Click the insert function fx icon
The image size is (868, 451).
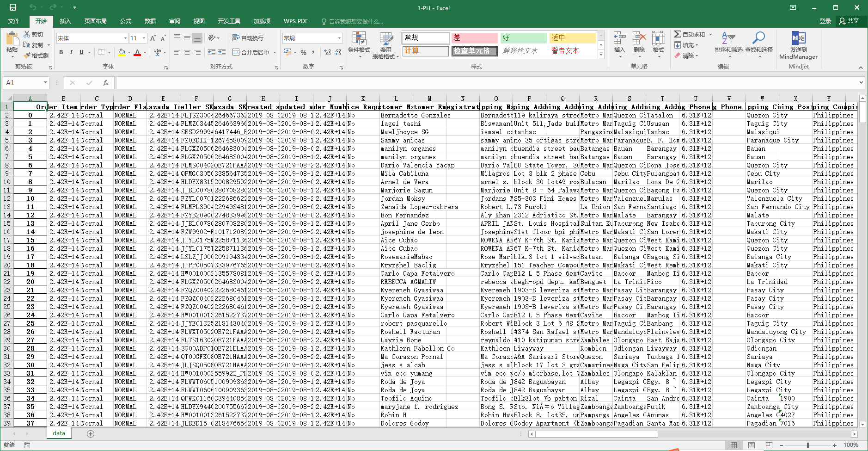106,82
